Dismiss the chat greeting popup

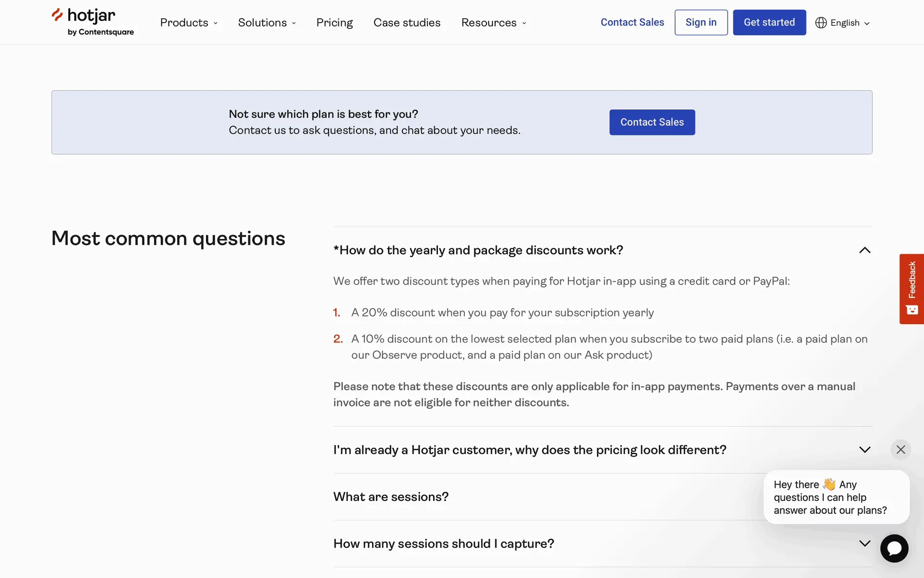[900, 449]
